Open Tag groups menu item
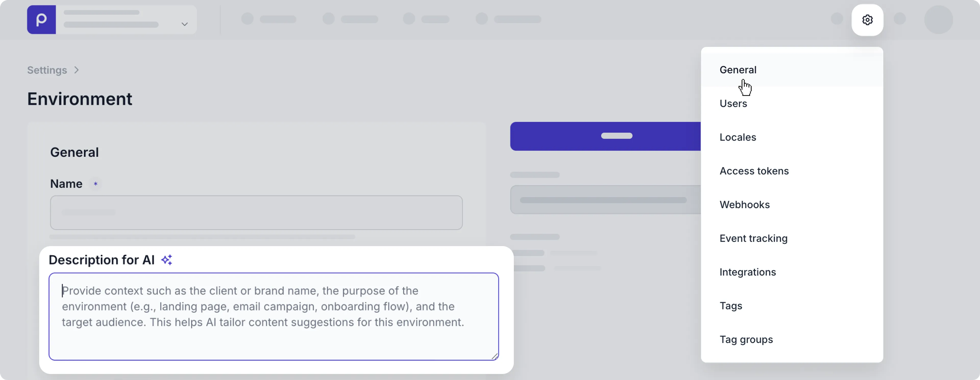The image size is (980, 380). tap(746, 340)
